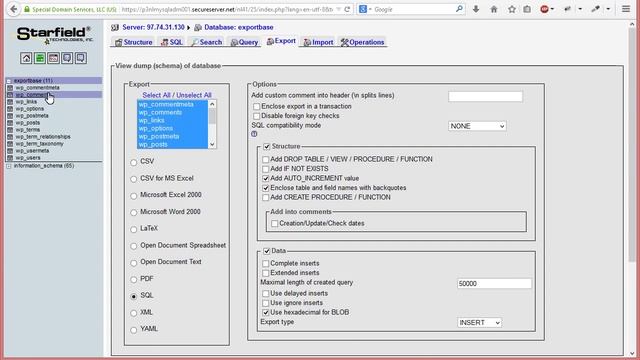Select CSV for MS Excel format
The width and height of the screenshot is (640, 360).
[x=133, y=179]
